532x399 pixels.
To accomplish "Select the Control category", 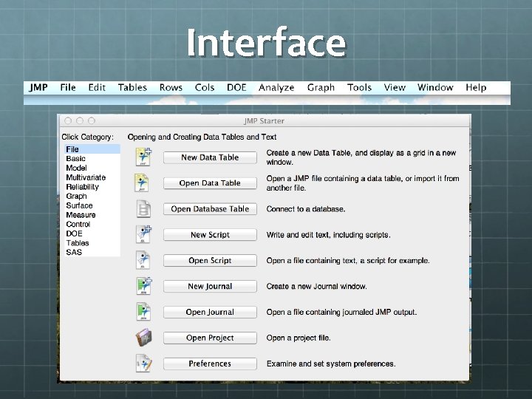I will point(92,225).
